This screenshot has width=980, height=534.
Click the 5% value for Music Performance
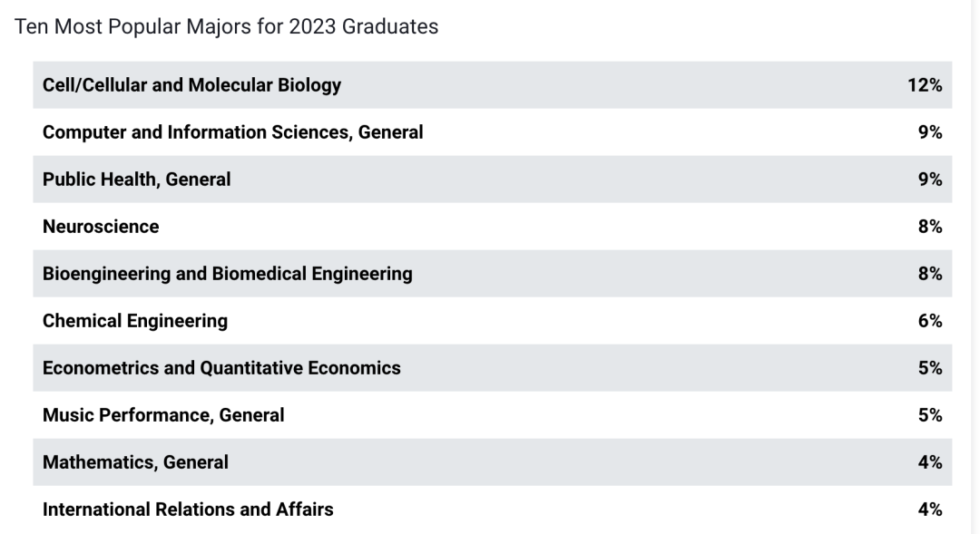[x=930, y=415]
